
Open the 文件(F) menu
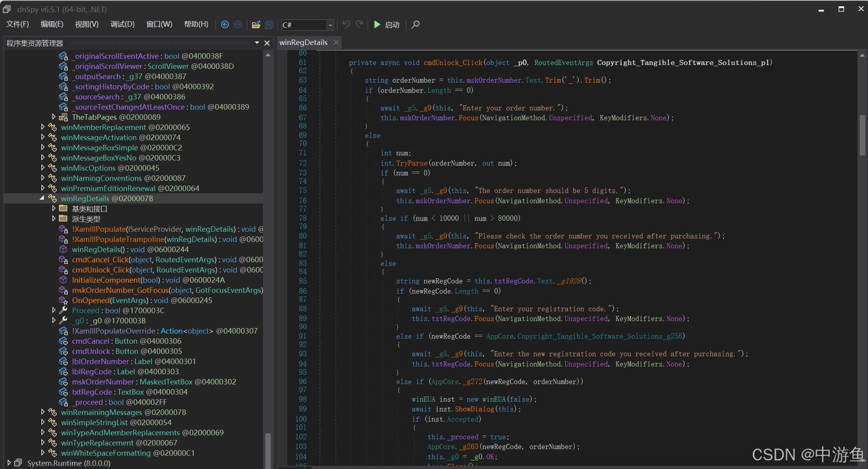tap(18, 24)
